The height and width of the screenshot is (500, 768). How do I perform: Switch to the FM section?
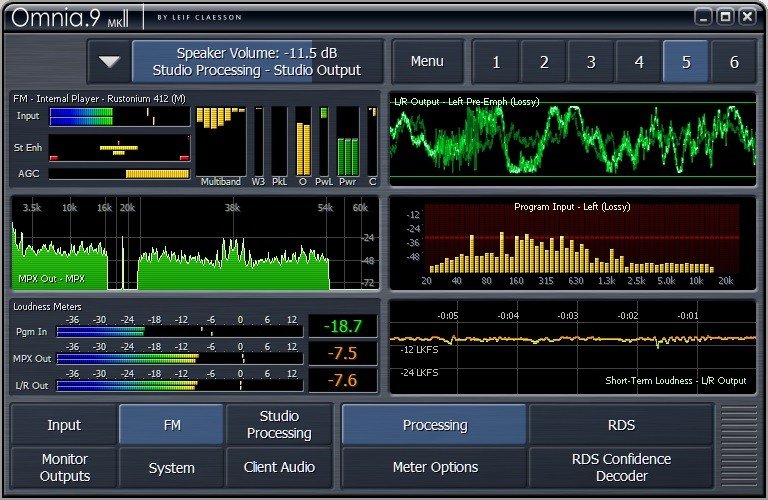coord(171,425)
